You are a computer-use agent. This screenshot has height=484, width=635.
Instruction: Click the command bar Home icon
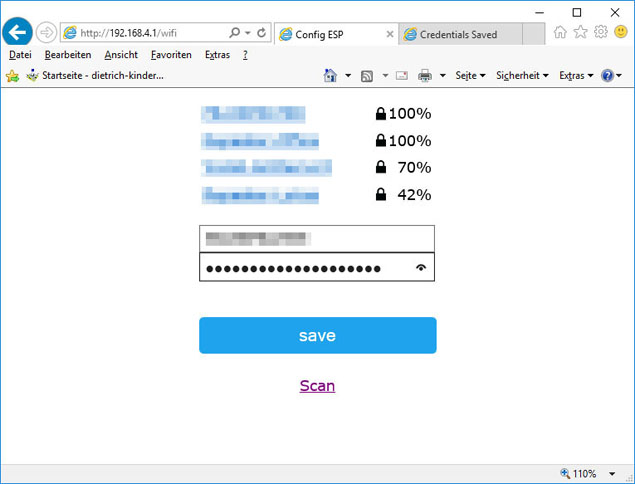(330, 76)
